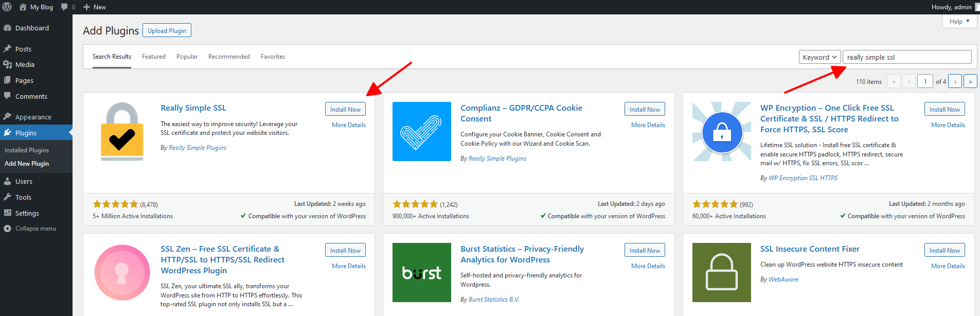
Task: Install Really Simple SSL now
Action: 345,109
